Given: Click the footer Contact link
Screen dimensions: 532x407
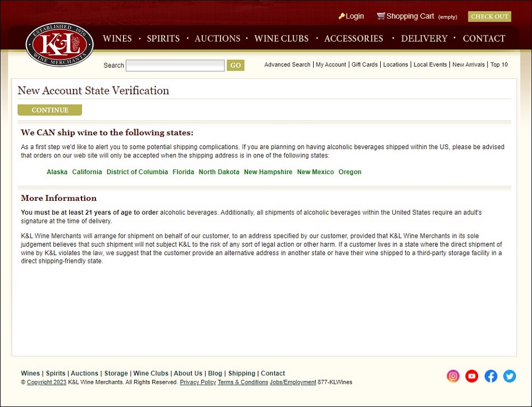Looking at the screenshot, I should point(273,373).
